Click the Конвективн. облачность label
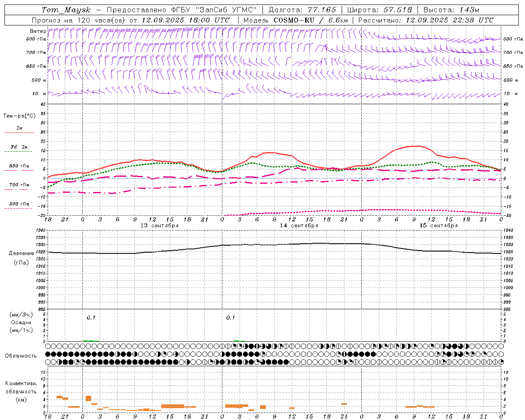525x420 pixels. coord(21,388)
